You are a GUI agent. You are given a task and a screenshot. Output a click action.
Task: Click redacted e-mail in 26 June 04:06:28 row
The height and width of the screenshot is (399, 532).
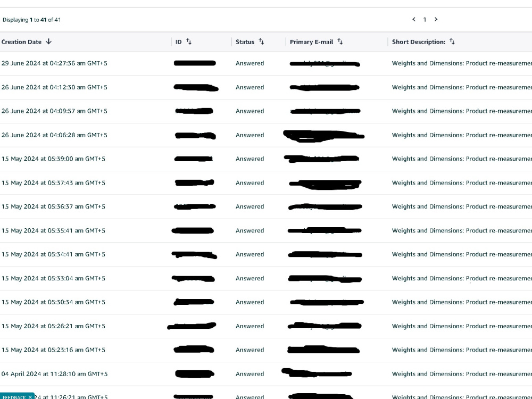tap(323, 136)
